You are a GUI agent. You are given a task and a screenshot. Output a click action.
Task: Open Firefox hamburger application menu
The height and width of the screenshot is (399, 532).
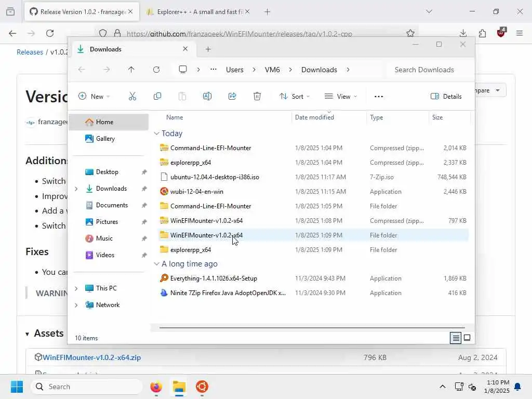click(x=520, y=33)
